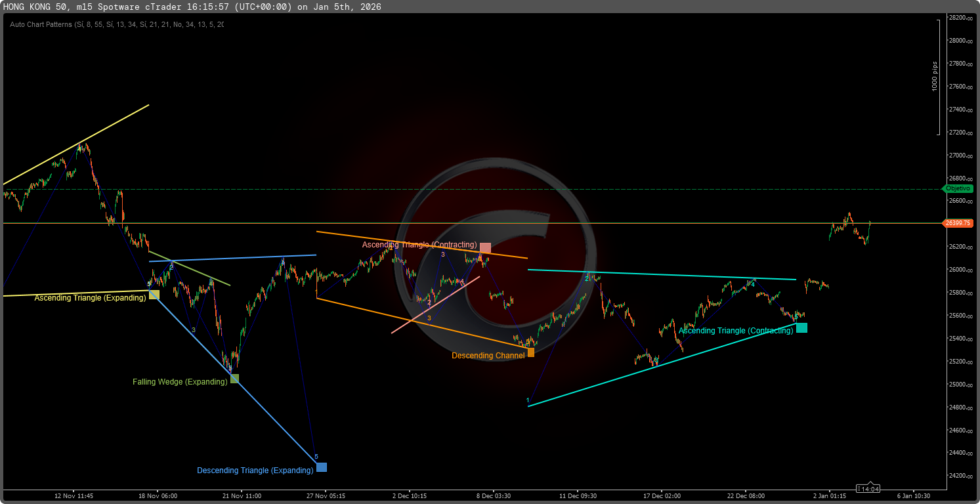The height and width of the screenshot is (504, 980).
Task: Click the 28200 price axis label
Action: (x=960, y=18)
